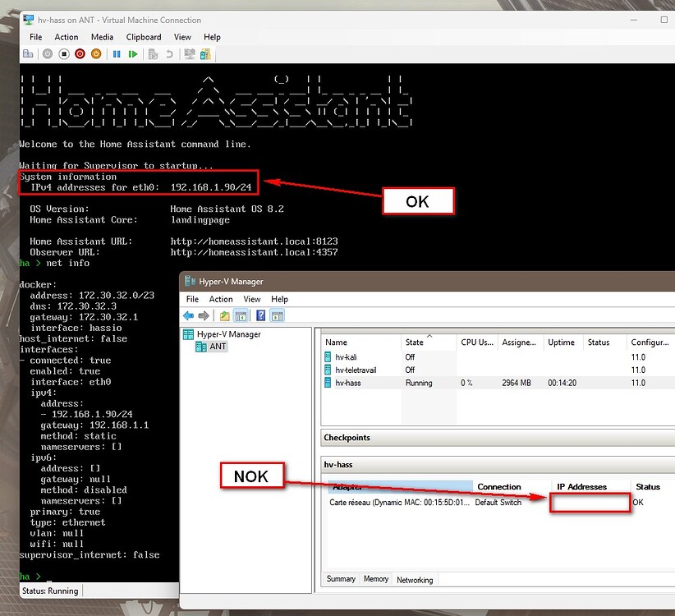Turn off the virtual machine with the red stop icon
The height and width of the screenshot is (616, 675).
click(80, 54)
